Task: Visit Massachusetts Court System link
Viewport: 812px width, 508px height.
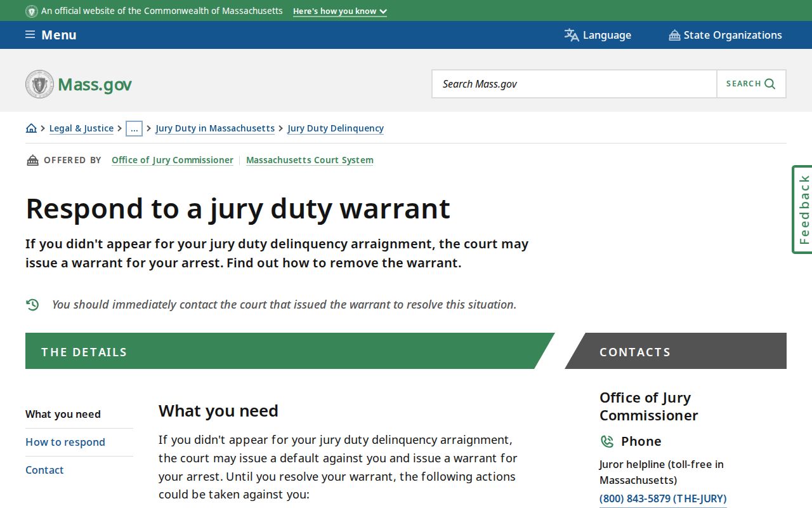Action: [310, 160]
